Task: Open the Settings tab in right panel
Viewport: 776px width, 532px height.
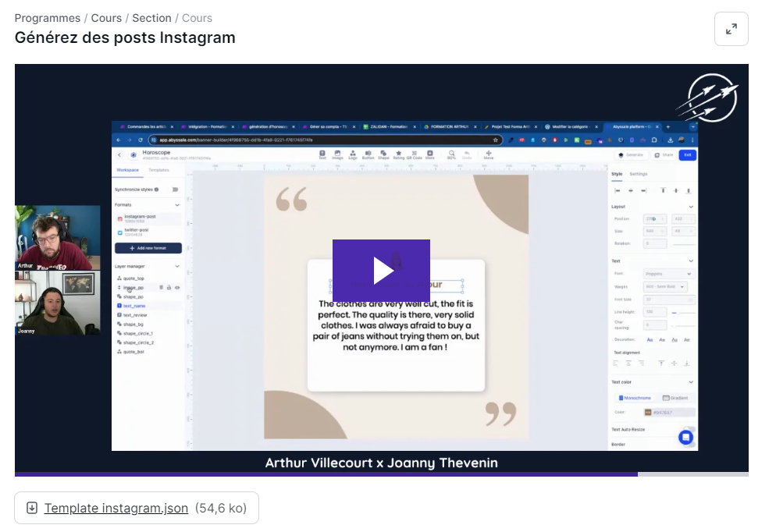Action: click(639, 174)
